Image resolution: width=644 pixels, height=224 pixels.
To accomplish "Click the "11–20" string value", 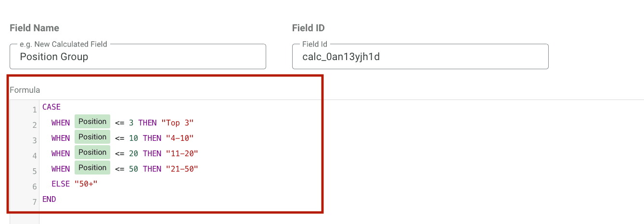I will [182, 154].
